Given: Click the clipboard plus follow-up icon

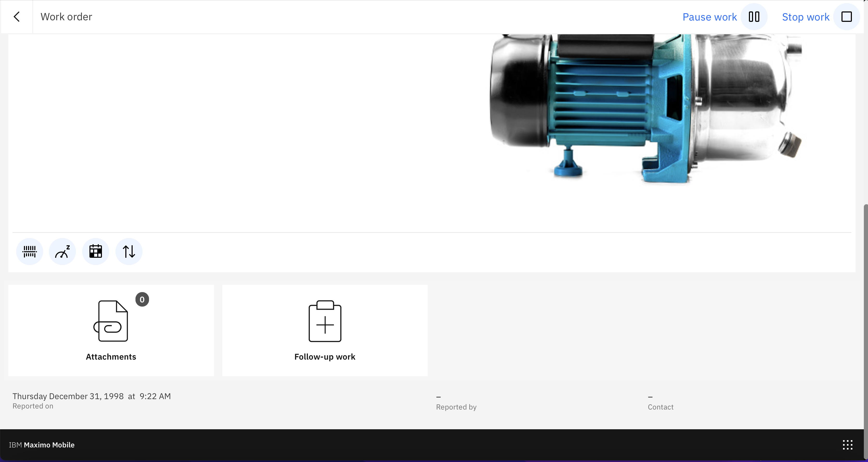Looking at the screenshot, I should click(x=325, y=321).
